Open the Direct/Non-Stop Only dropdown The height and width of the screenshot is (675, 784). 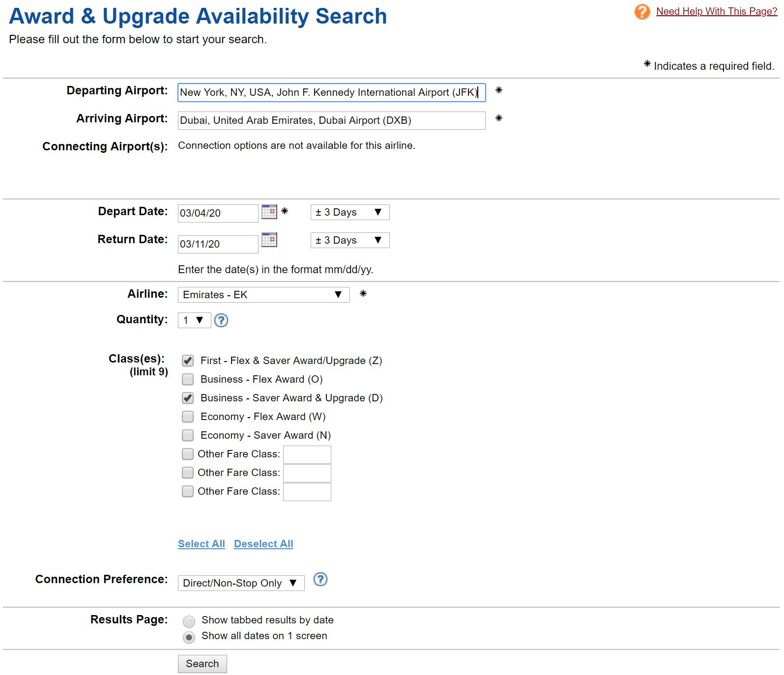click(241, 583)
